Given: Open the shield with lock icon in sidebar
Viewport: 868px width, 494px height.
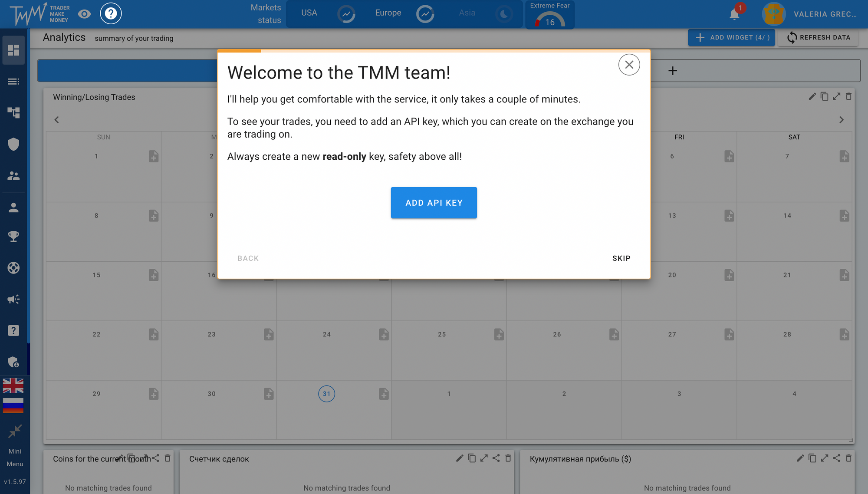Looking at the screenshot, I should 13,362.
